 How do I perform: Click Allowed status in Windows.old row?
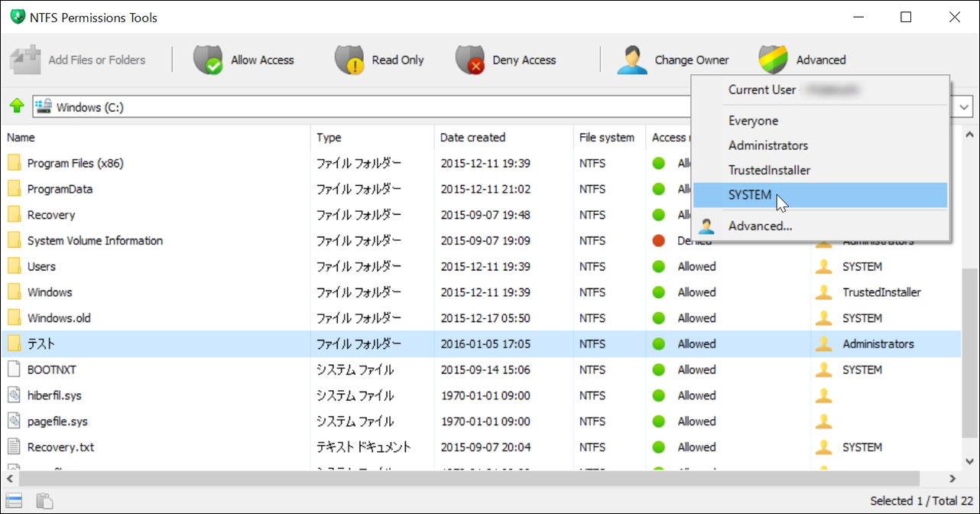pyautogui.click(x=696, y=318)
